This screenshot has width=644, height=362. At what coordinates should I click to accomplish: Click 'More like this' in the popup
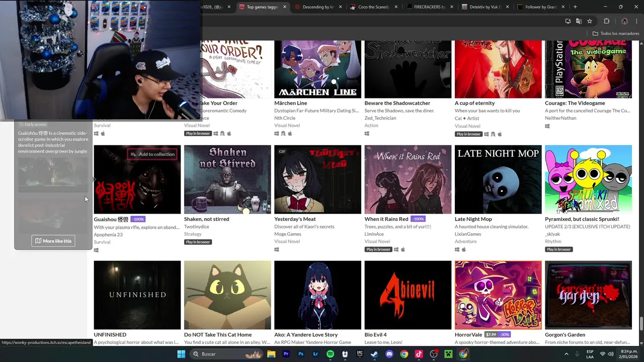[x=53, y=241]
